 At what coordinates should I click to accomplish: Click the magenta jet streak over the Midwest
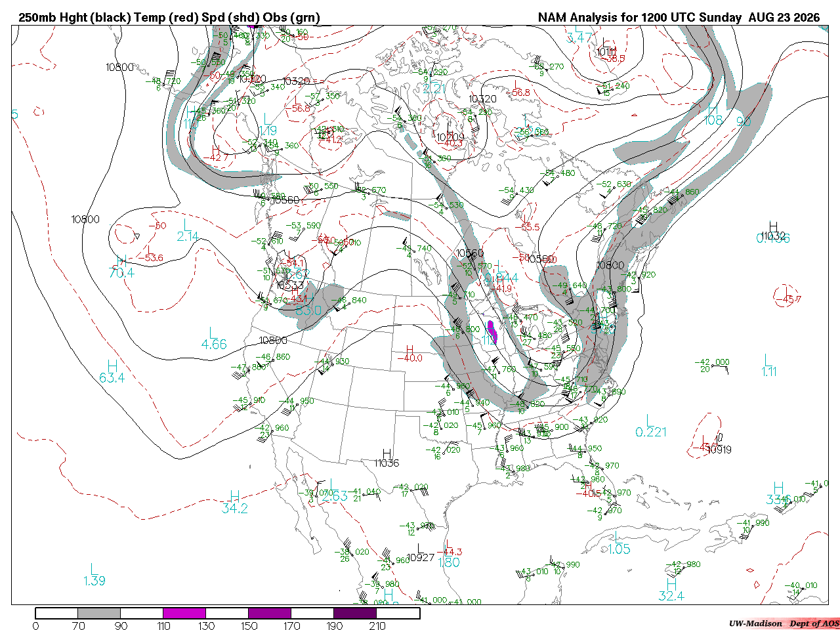tap(492, 331)
